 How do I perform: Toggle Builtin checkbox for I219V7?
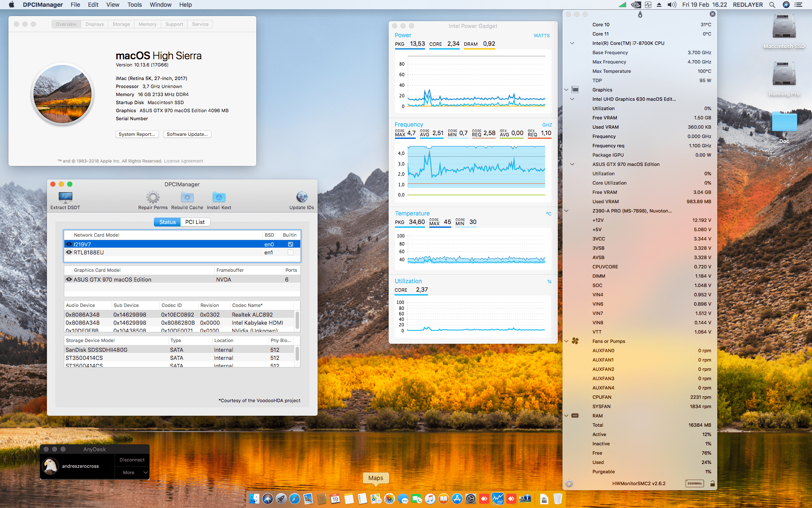click(x=291, y=244)
